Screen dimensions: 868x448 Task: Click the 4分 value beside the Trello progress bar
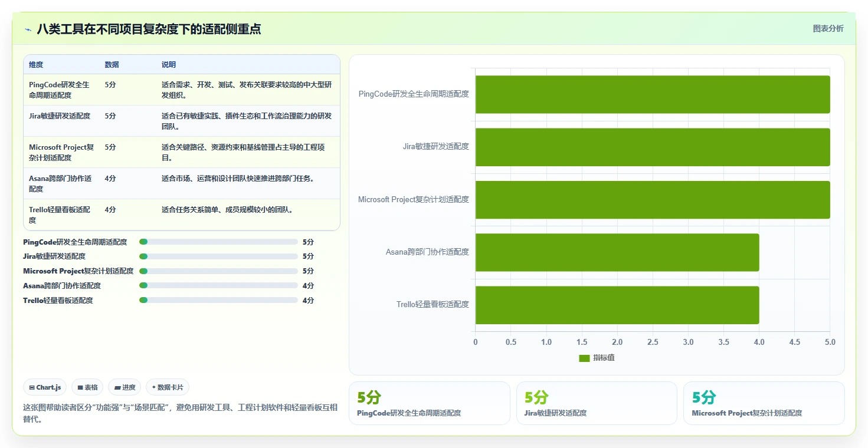click(x=308, y=300)
